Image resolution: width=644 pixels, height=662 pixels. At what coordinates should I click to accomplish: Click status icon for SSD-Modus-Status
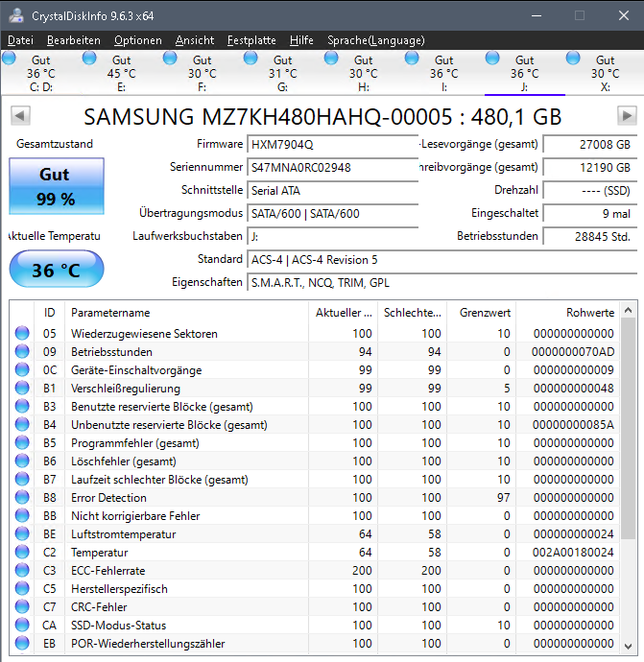tap(22, 625)
